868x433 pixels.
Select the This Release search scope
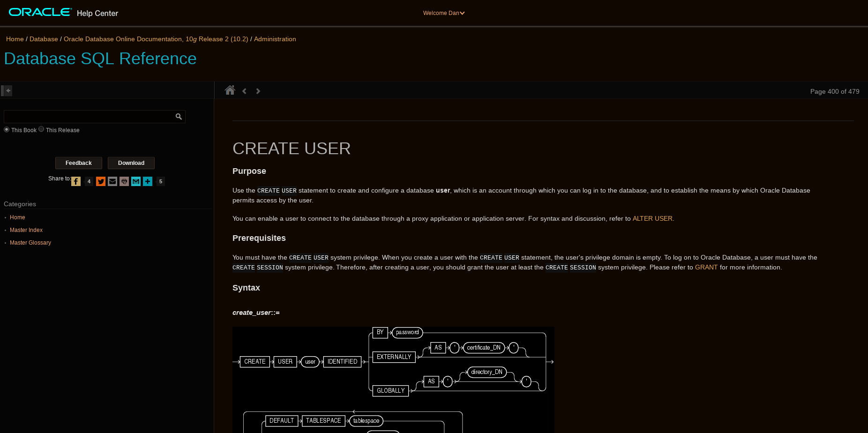coord(41,129)
